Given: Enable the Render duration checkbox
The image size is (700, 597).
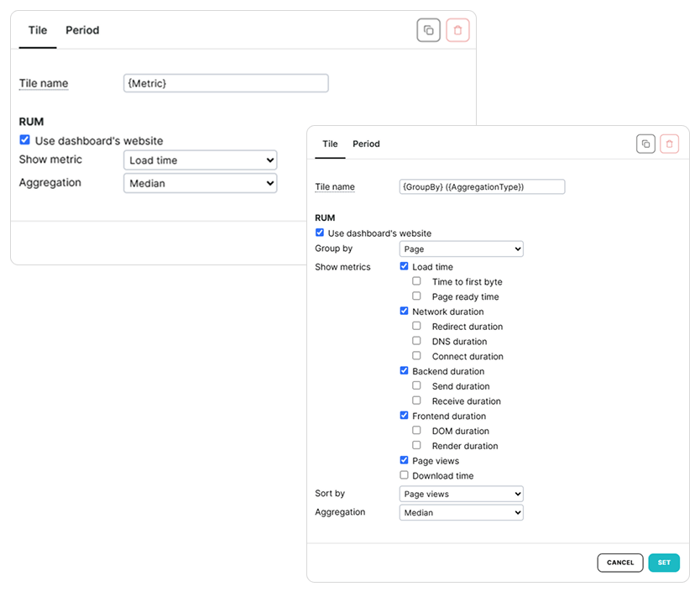Looking at the screenshot, I should (x=416, y=446).
